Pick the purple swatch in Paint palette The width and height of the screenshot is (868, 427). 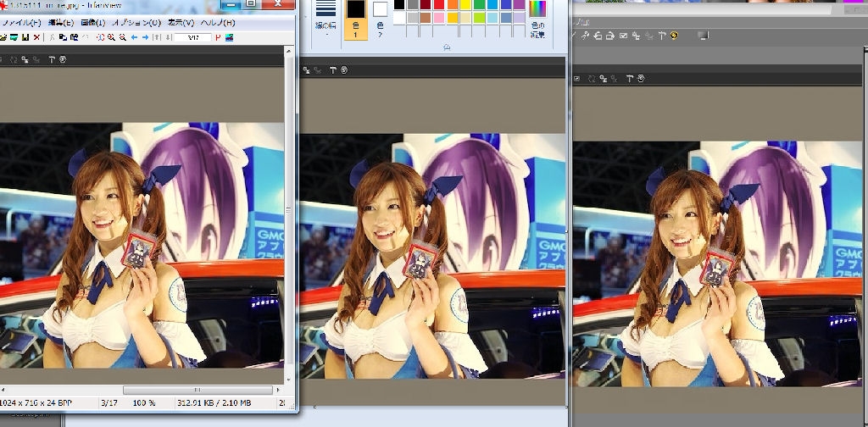point(520,4)
